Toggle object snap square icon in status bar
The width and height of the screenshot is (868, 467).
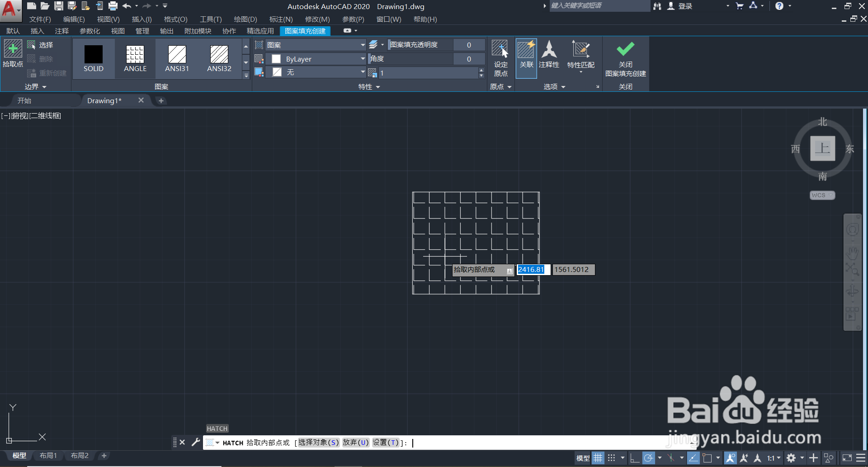(708, 458)
